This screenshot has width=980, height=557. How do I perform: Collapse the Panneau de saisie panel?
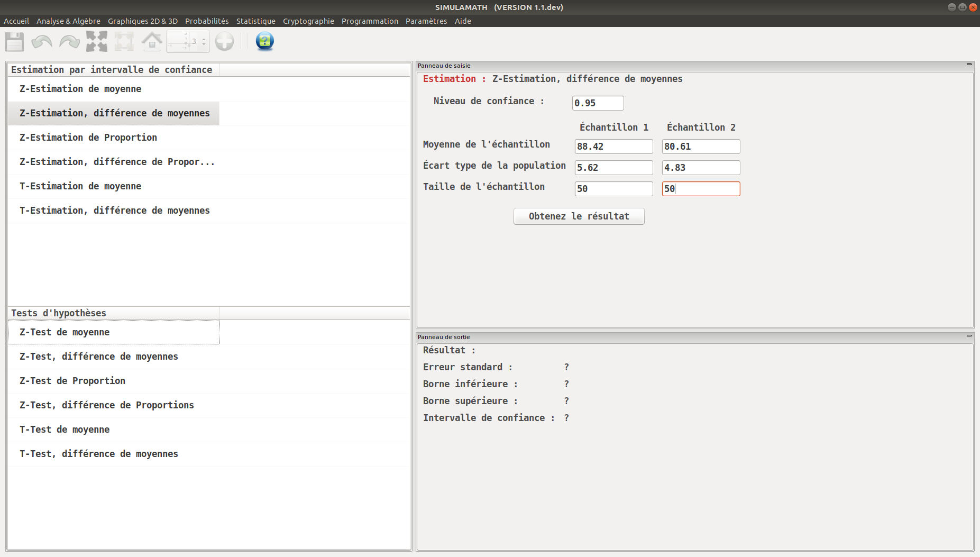click(969, 65)
